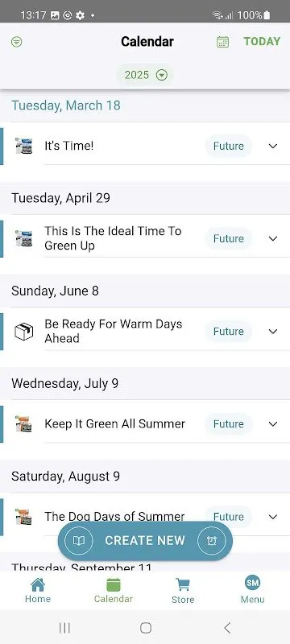The image size is (290, 644).
Task: Tap the CREATE NEW button
Action: (x=145, y=540)
